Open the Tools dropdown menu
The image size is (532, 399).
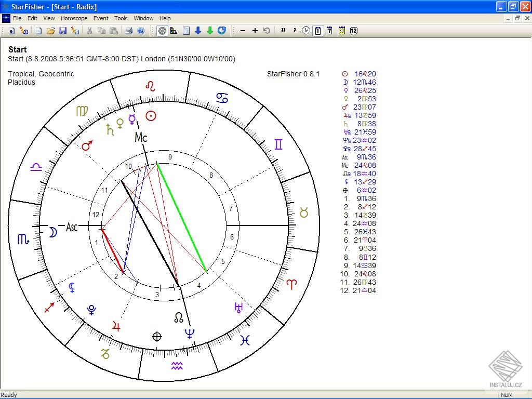[121, 18]
